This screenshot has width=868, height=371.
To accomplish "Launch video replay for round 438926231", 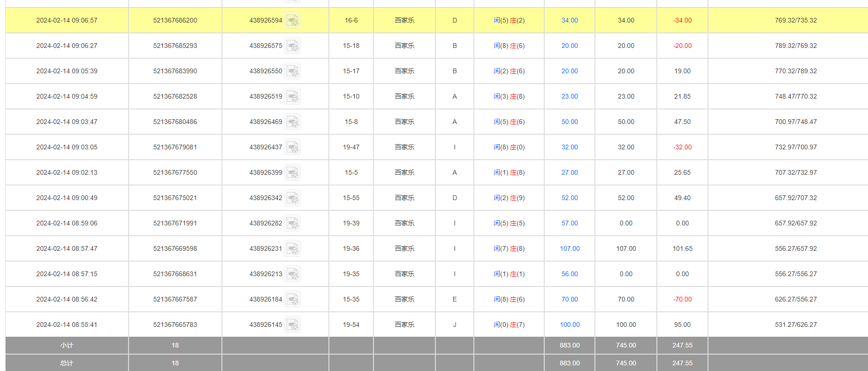I will (x=292, y=249).
